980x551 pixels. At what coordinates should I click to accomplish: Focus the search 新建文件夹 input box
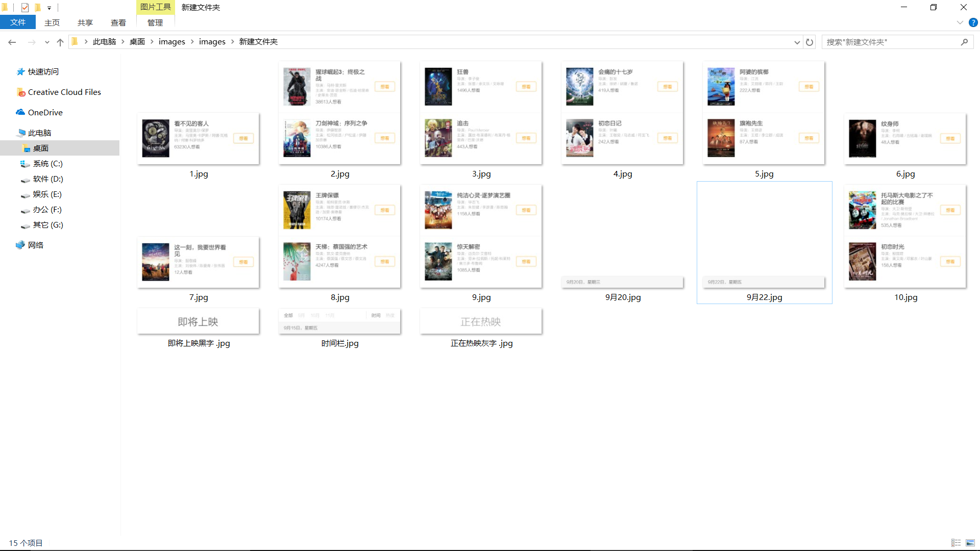click(891, 42)
